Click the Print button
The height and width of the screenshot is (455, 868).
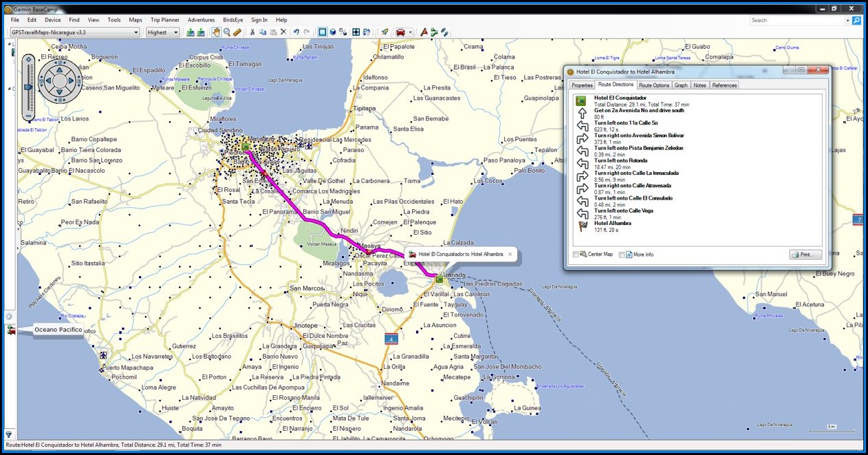pos(805,255)
